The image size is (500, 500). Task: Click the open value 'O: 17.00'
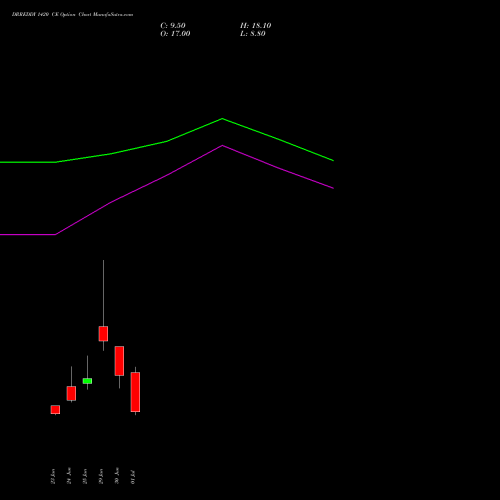(175, 34)
